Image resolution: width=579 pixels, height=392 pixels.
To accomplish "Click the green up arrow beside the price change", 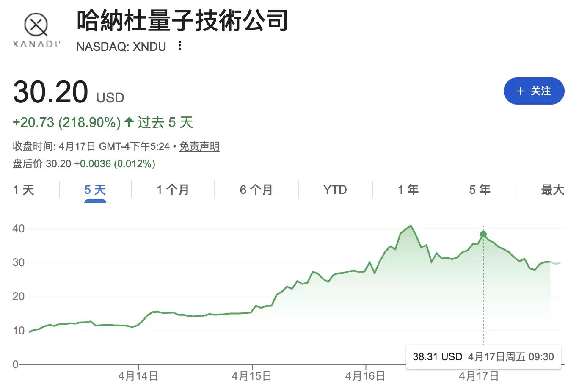I will coord(128,122).
